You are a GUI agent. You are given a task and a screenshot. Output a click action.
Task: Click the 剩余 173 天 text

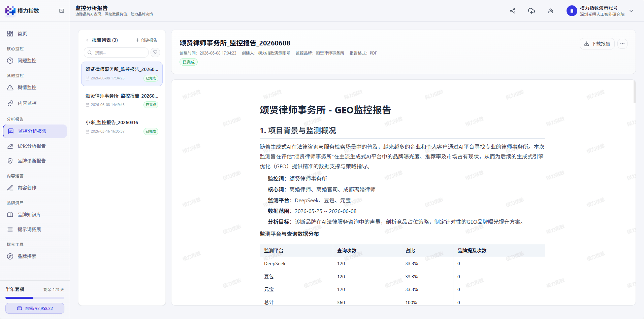pos(54,290)
